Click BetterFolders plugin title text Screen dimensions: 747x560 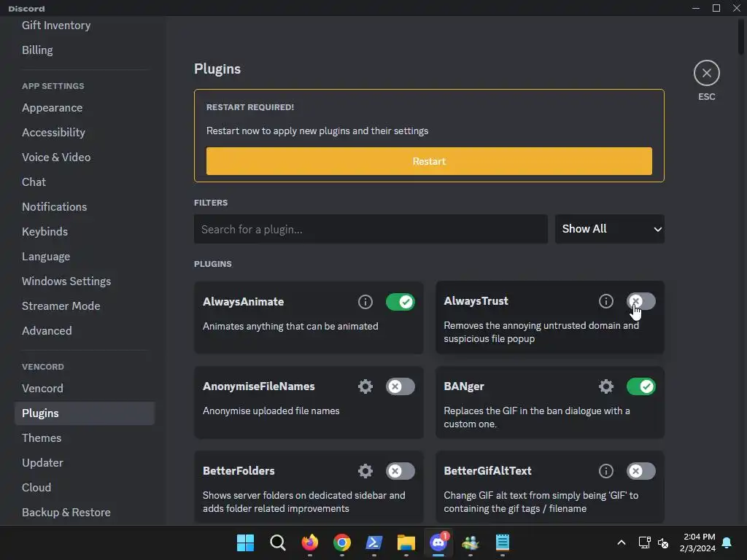click(239, 471)
